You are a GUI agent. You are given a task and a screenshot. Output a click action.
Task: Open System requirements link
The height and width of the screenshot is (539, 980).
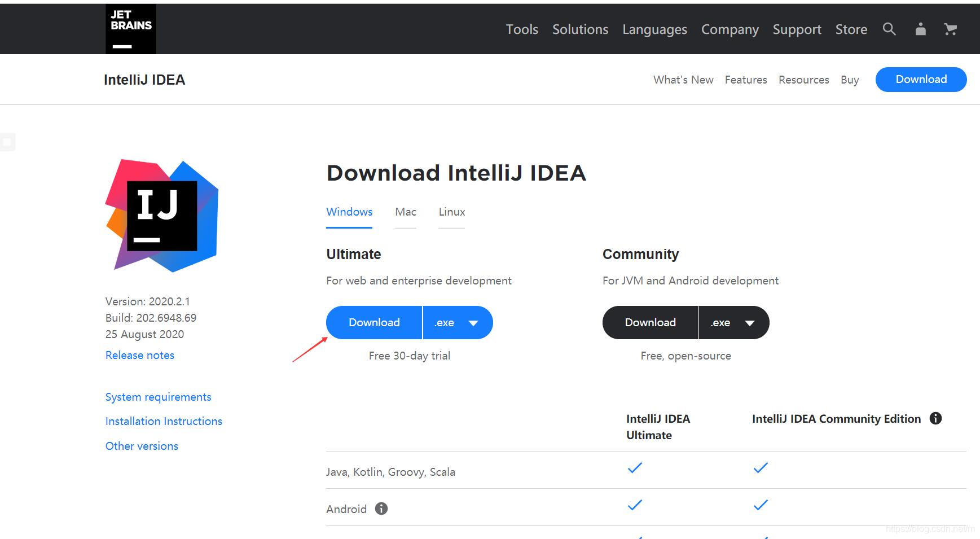(159, 397)
